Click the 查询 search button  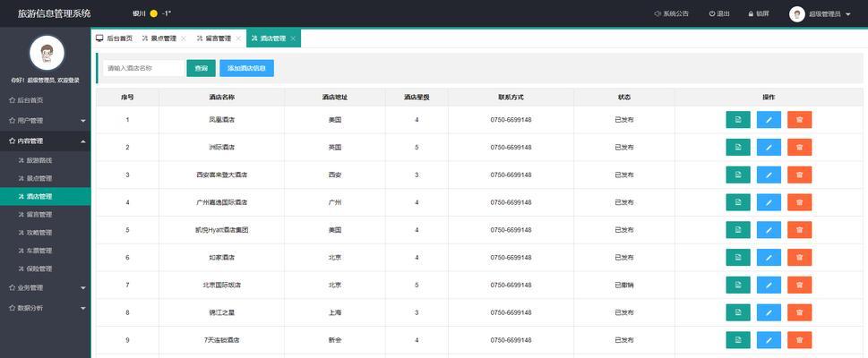201,68
